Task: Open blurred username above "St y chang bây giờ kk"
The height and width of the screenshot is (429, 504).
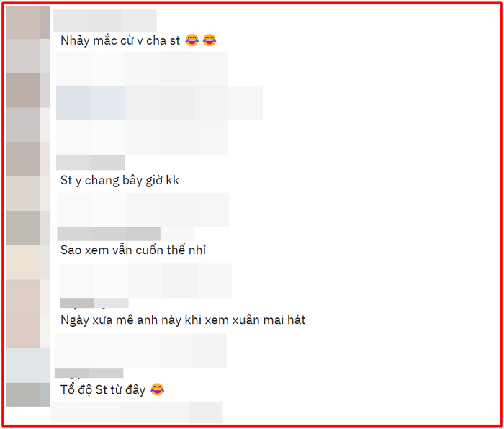Action: click(x=90, y=162)
